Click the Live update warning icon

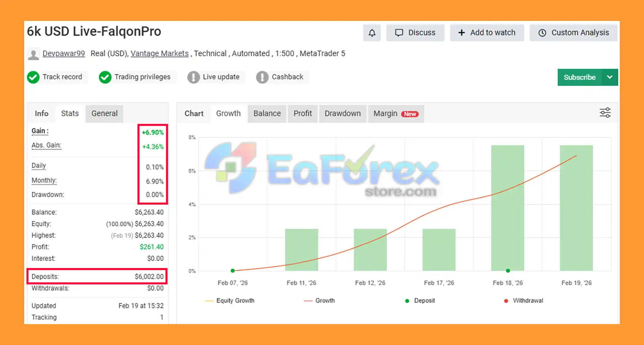point(193,77)
